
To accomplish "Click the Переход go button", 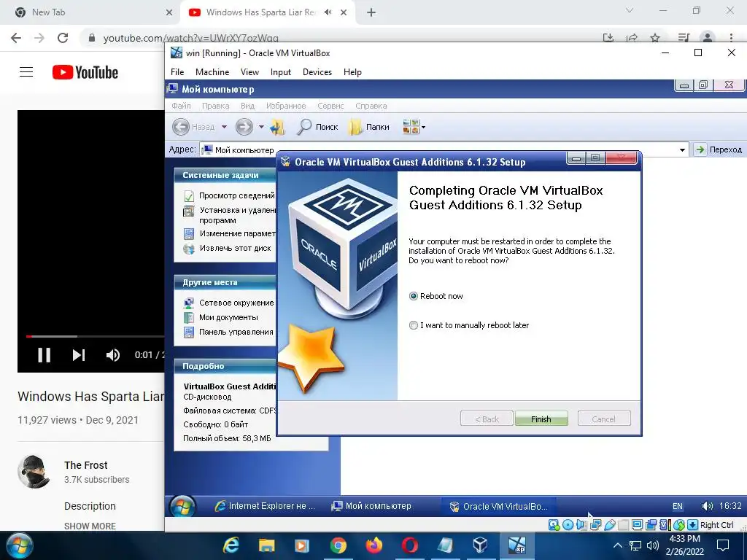I will 719,149.
